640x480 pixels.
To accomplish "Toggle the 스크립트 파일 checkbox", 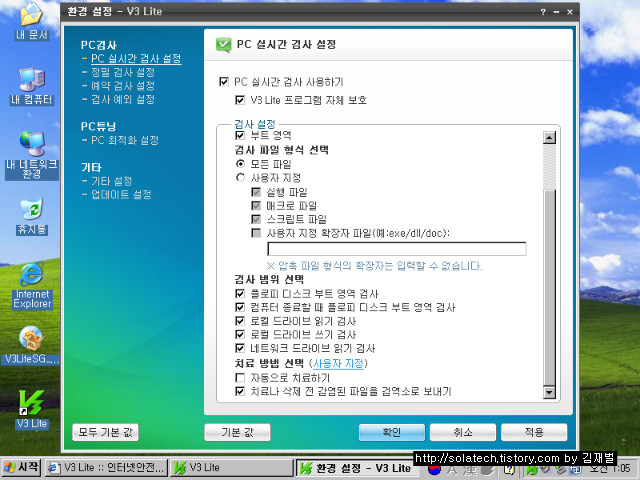I will click(256, 219).
